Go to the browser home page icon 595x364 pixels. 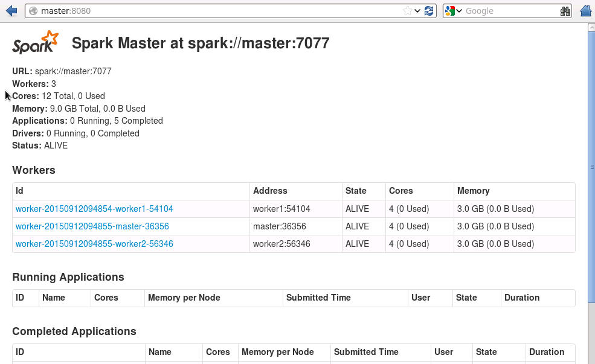pos(587,11)
